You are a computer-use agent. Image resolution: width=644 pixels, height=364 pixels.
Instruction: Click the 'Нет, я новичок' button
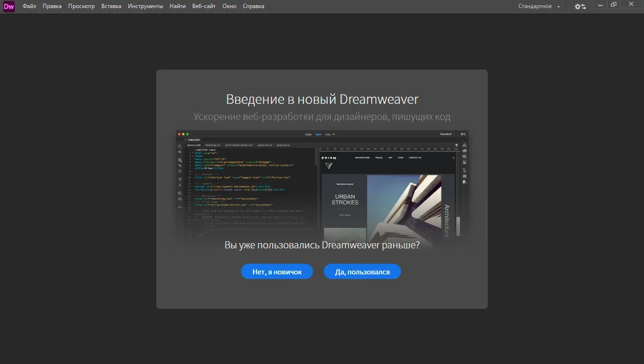point(277,271)
